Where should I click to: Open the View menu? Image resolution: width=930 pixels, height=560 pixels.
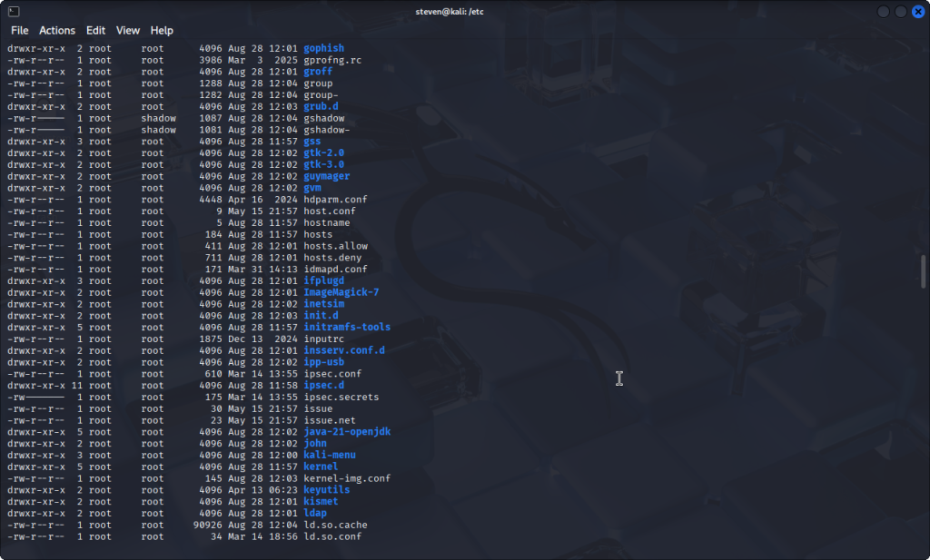point(128,30)
